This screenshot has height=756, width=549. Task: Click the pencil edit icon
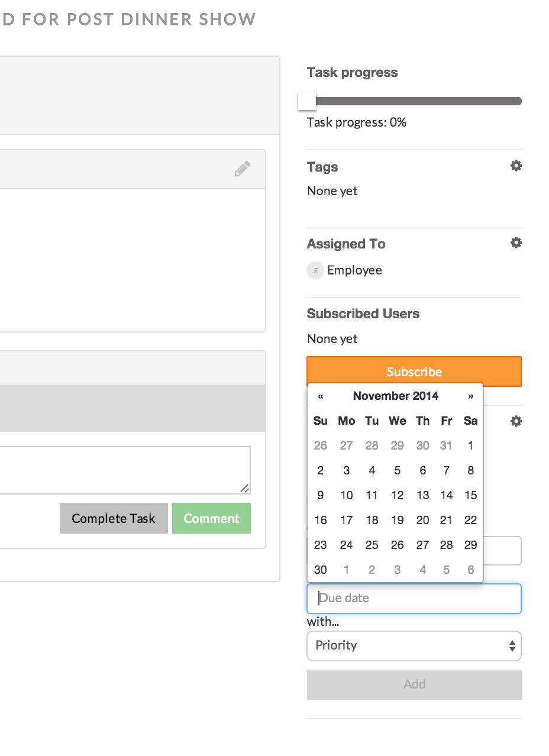pyautogui.click(x=242, y=169)
